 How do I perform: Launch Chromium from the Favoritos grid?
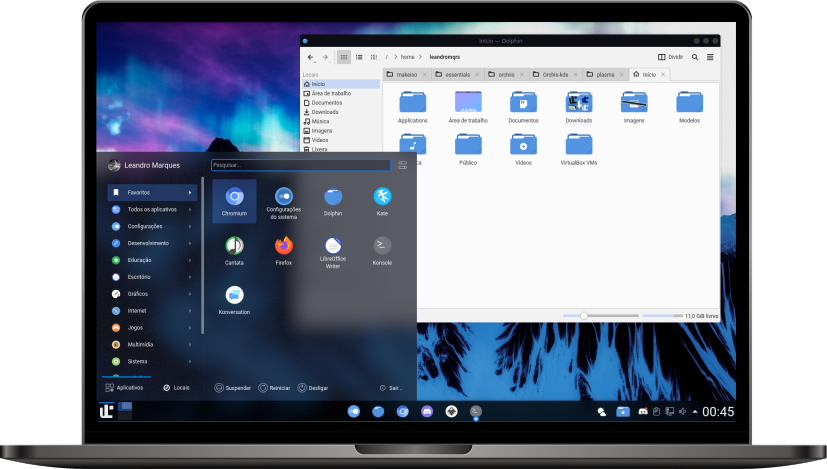coord(234,200)
